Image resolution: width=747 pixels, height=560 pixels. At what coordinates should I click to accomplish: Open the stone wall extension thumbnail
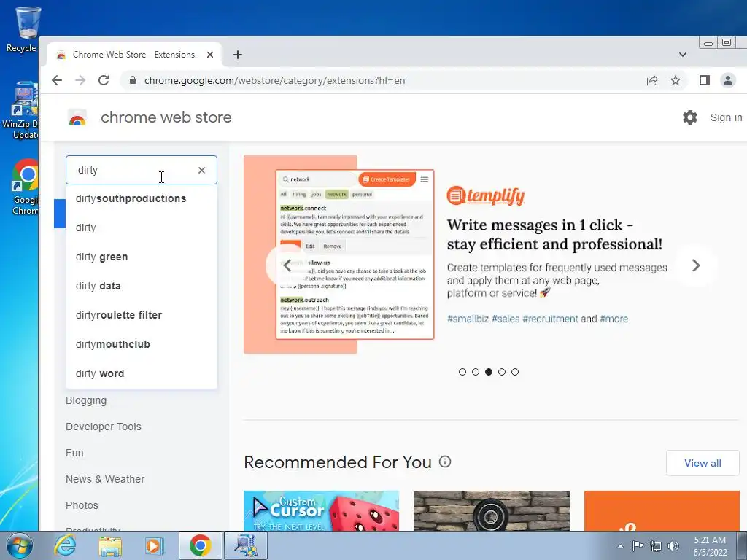coord(492,510)
